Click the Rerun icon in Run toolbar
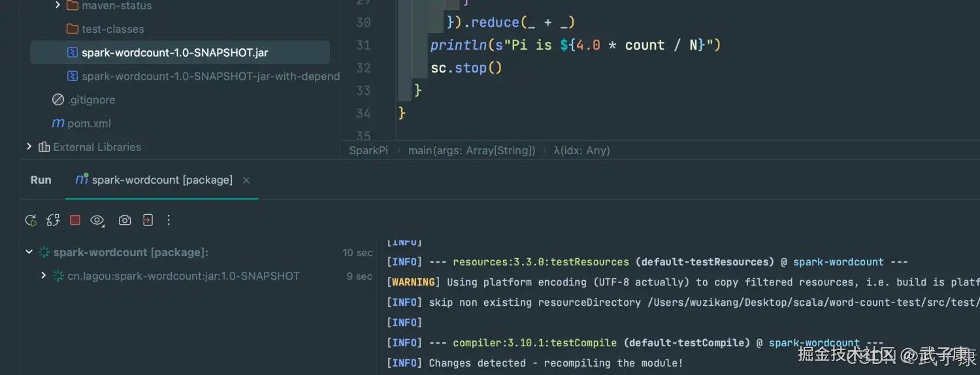Viewport: 980px width, 375px height. tap(31, 220)
